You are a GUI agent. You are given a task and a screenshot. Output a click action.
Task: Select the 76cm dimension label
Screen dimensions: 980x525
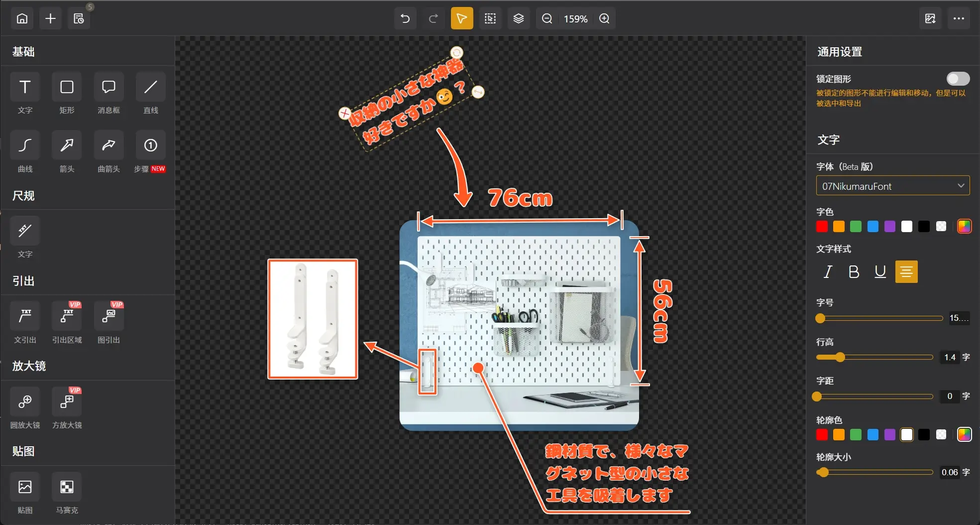(520, 198)
